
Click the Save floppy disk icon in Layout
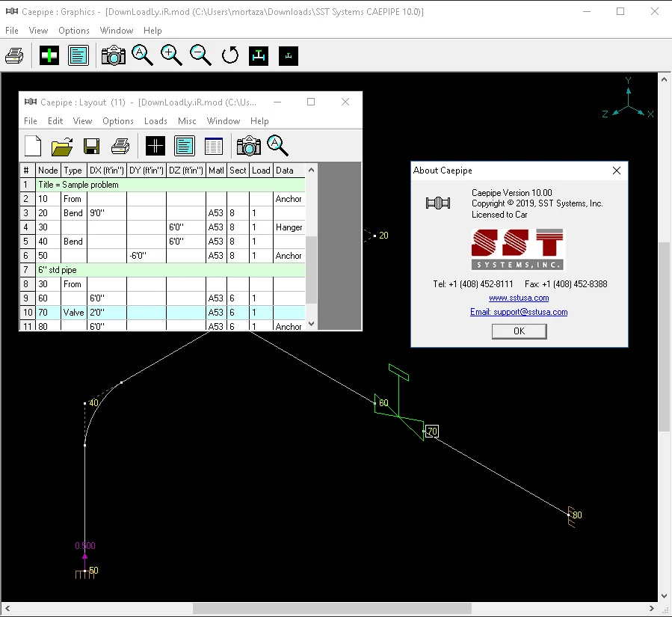91,147
